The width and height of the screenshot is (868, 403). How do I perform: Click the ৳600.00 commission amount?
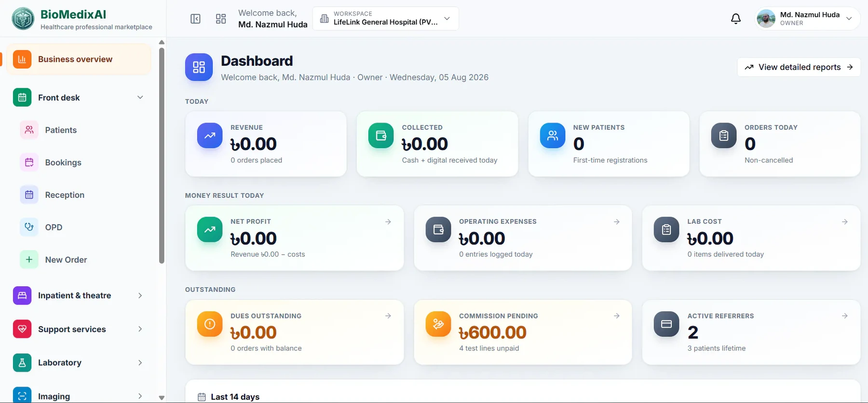[492, 333]
